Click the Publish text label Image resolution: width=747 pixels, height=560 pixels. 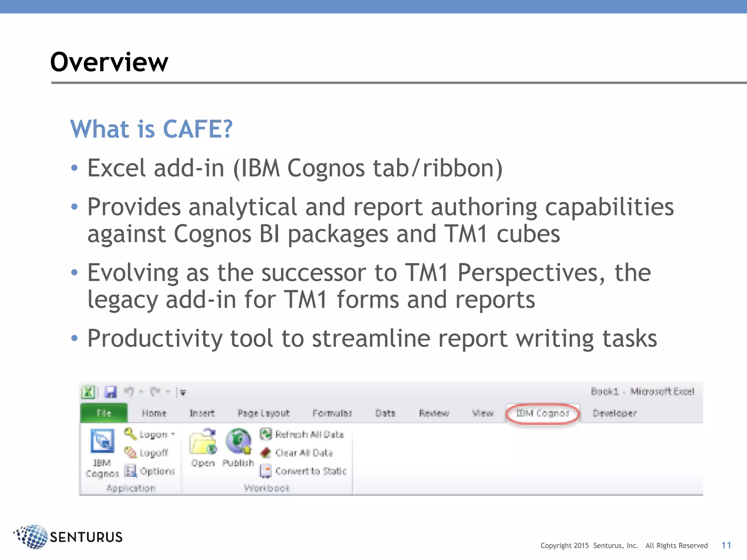coord(238,463)
